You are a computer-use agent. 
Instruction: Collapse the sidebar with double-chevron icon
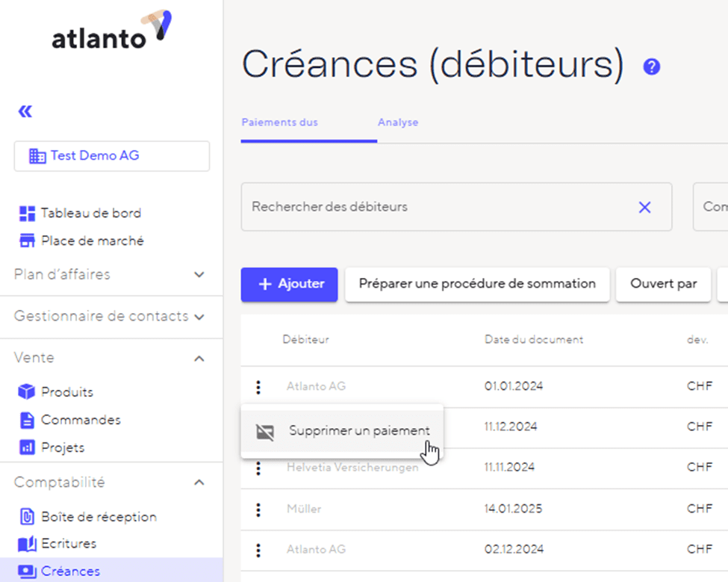[x=25, y=112]
